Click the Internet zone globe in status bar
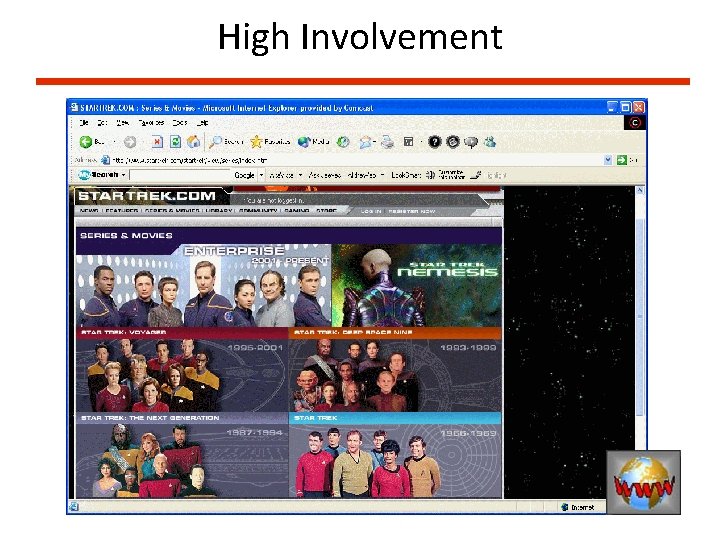720x540 pixels. pos(565,507)
